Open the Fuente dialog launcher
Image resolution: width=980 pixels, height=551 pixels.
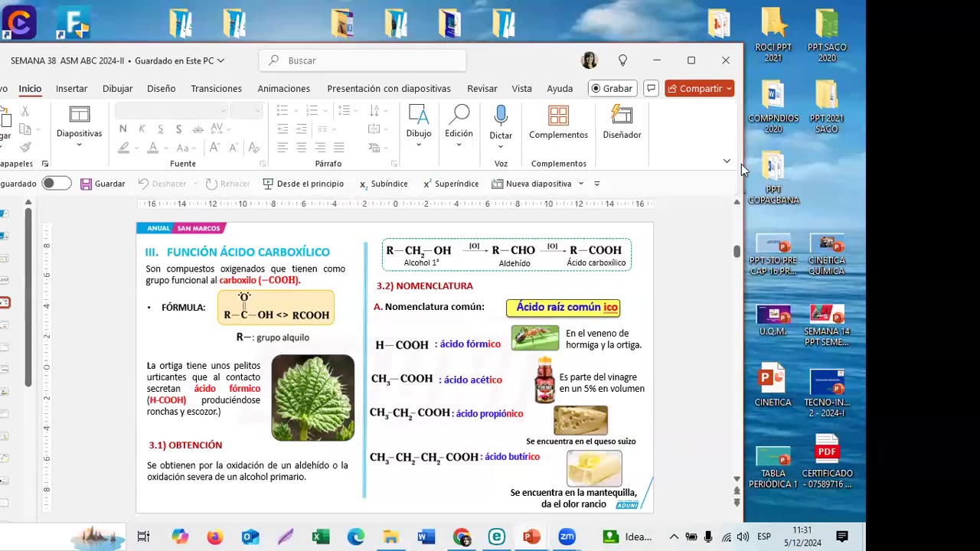pyautogui.click(x=263, y=164)
